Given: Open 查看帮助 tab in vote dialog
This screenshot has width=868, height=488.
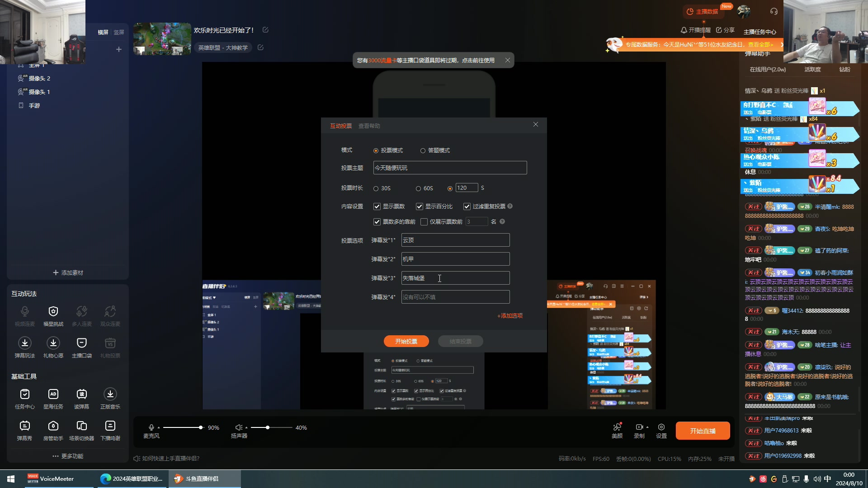Looking at the screenshot, I should coord(369,126).
